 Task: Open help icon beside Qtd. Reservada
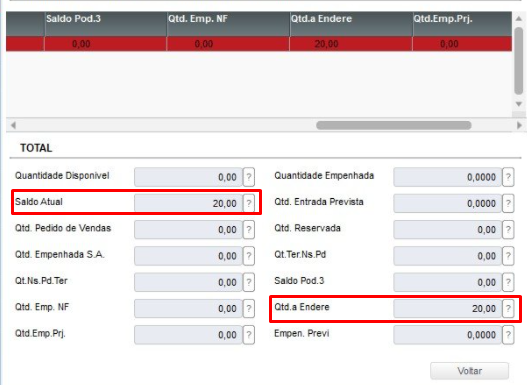coord(508,230)
